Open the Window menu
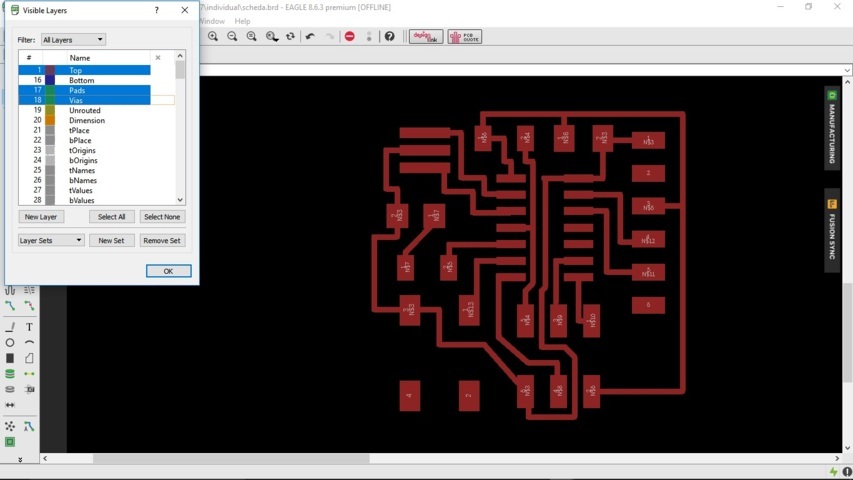The image size is (853, 480). pos(212,21)
